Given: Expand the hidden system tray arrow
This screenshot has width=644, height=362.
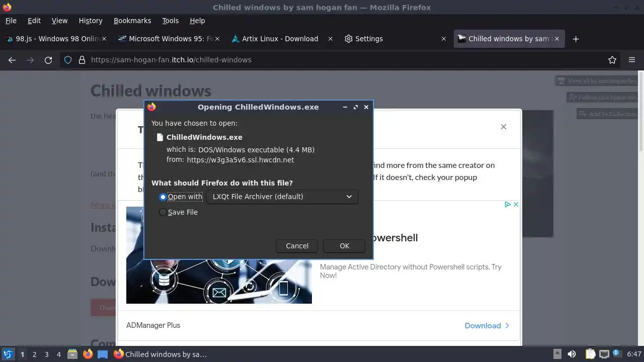Looking at the screenshot, I should pos(557,354).
